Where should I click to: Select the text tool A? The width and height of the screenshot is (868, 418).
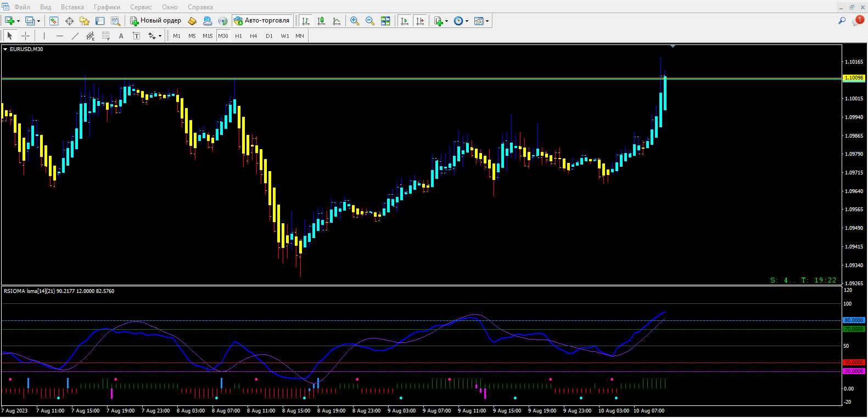point(121,36)
